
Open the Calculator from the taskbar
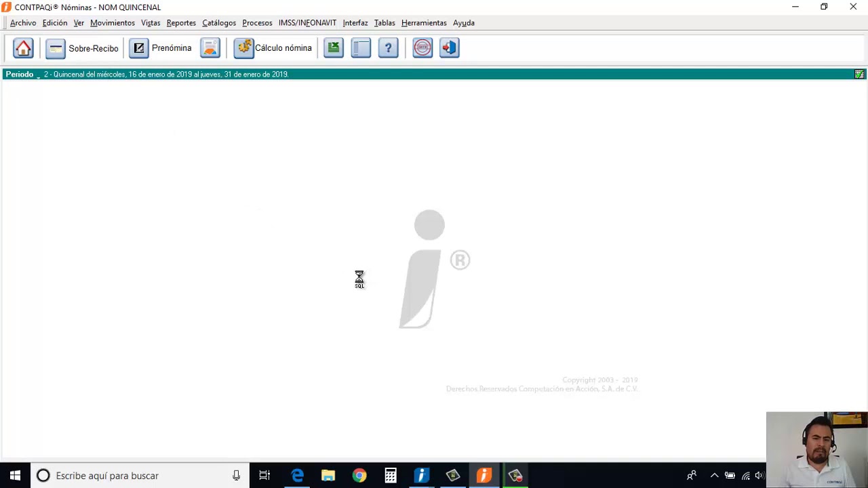391,476
